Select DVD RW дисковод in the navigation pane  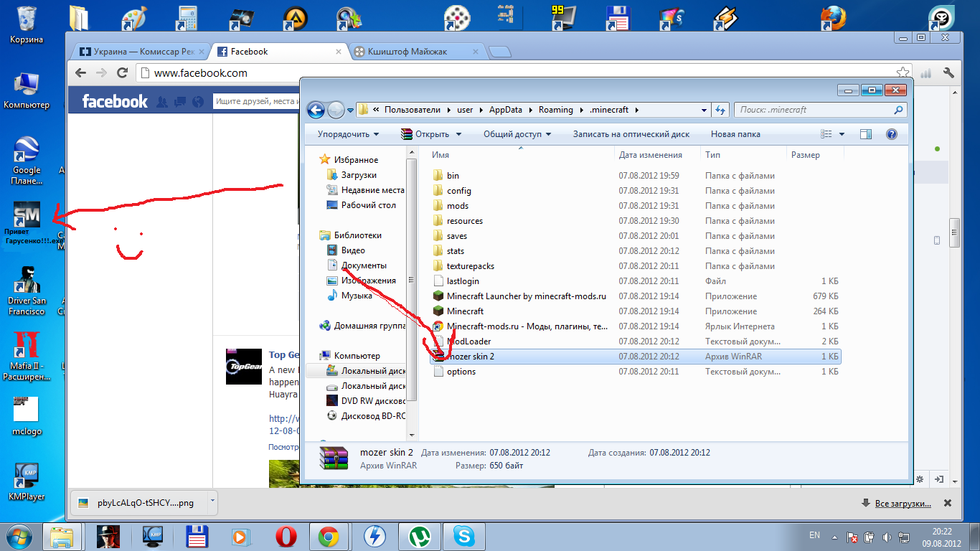coord(365,401)
